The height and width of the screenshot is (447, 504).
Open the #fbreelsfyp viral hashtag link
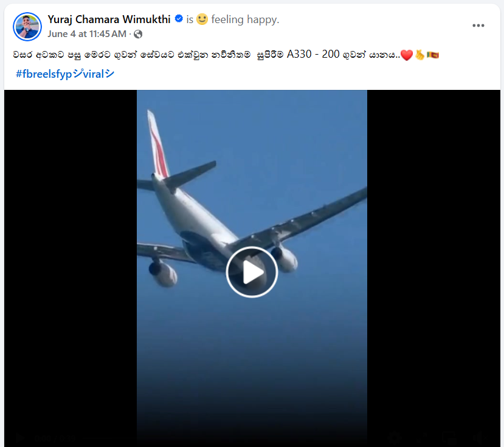[65, 74]
